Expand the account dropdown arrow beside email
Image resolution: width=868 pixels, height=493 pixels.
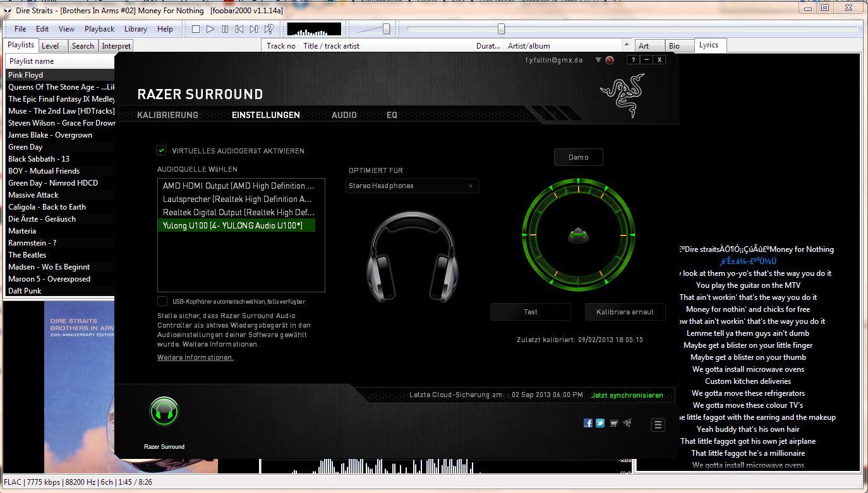coord(598,60)
